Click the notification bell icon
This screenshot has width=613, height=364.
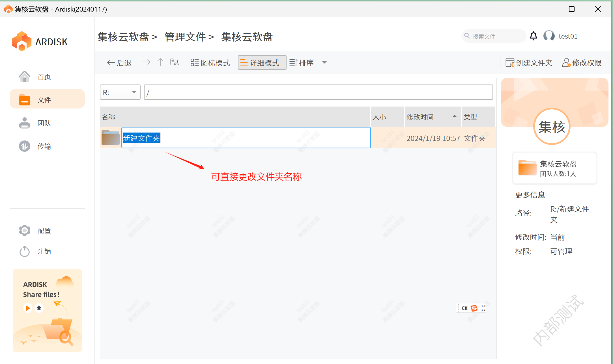(x=533, y=36)
